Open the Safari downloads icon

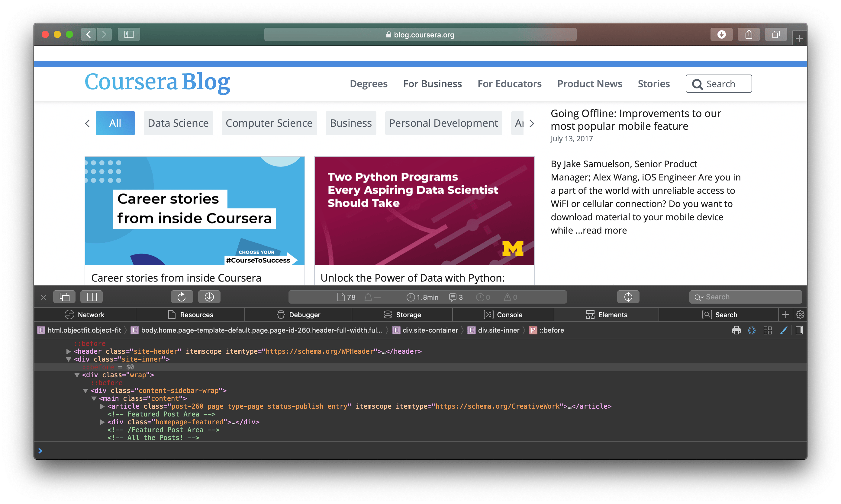click(x=721, y=34)
